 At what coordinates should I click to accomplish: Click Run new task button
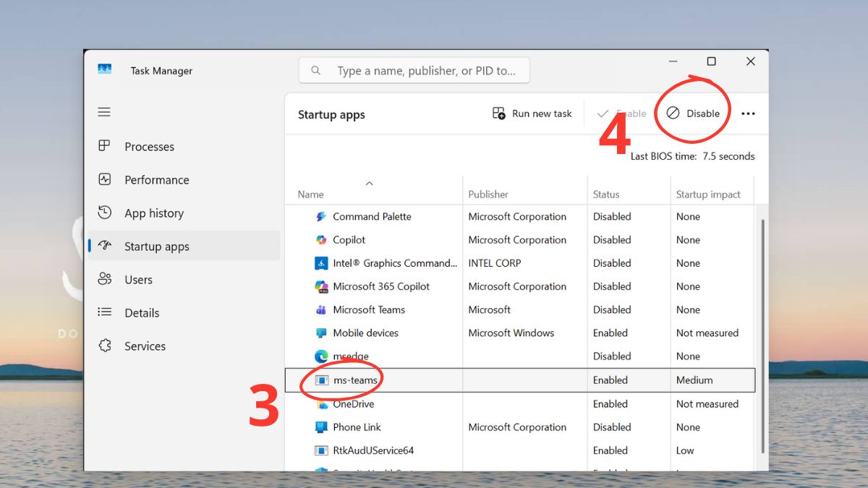click(532, 114)
